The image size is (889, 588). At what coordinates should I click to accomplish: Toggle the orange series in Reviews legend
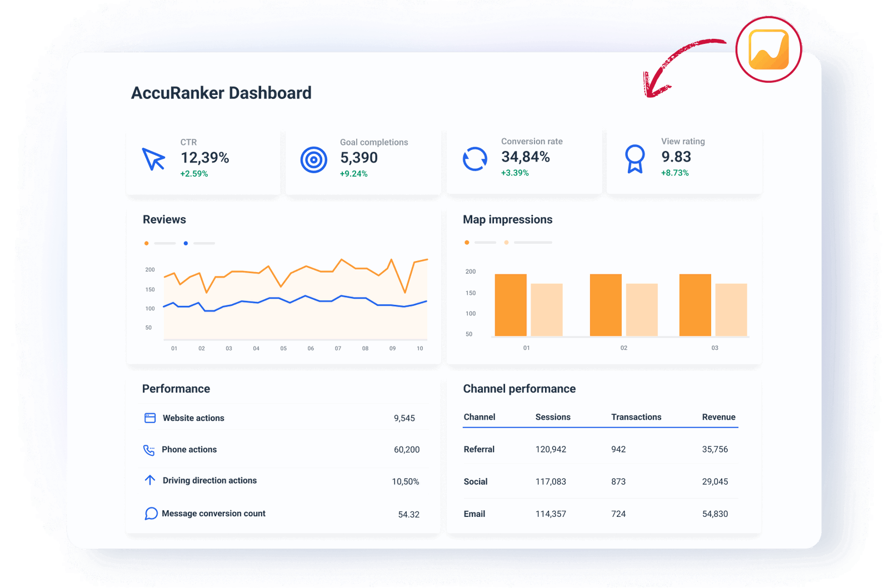click(x=146, y=243)
